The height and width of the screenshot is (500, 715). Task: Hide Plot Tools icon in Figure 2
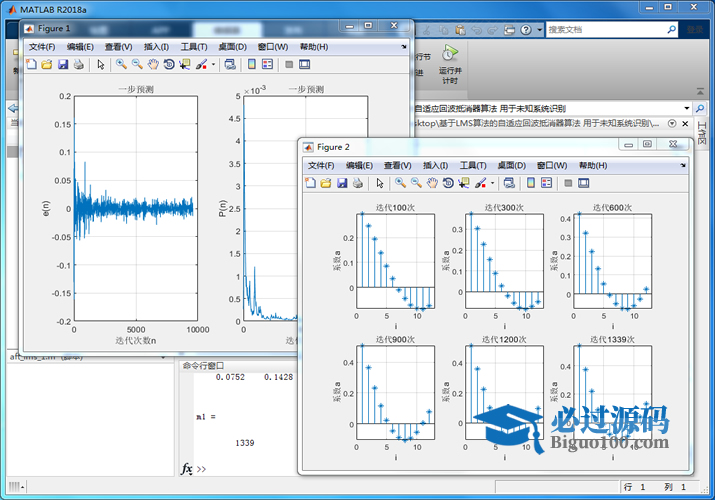(568, 183)
